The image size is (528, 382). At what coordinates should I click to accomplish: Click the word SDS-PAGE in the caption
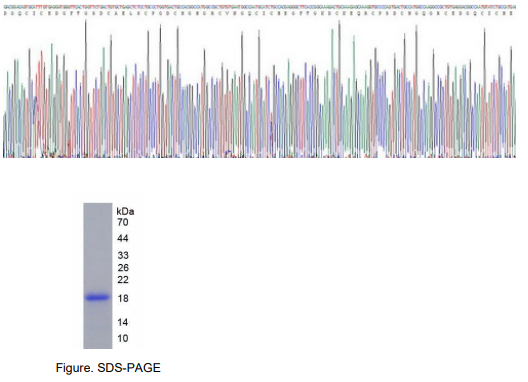point(129,368)
